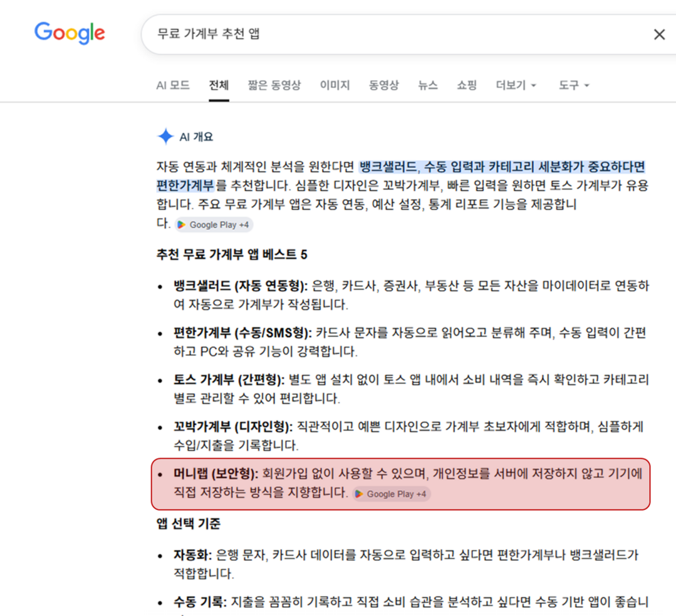Image resolution: width=676 pixels, height=616 pixels.
Task: Click the AI 개요 heading text
Action: tap(196, 137)
